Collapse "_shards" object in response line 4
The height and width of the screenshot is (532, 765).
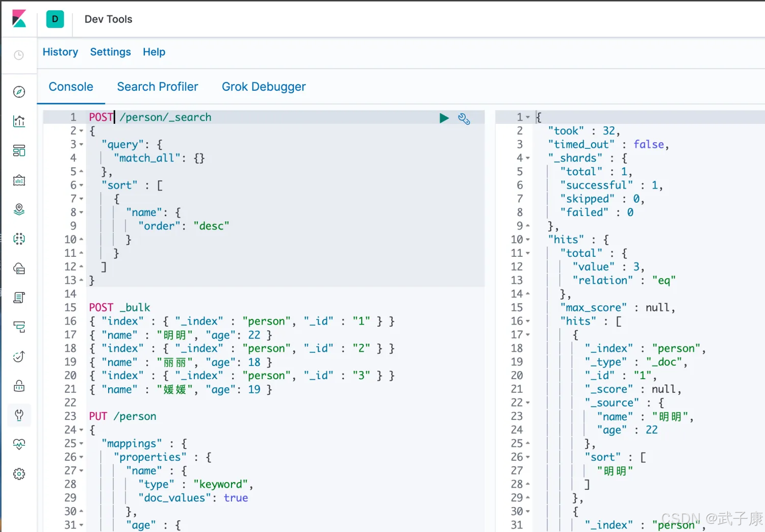528,158
